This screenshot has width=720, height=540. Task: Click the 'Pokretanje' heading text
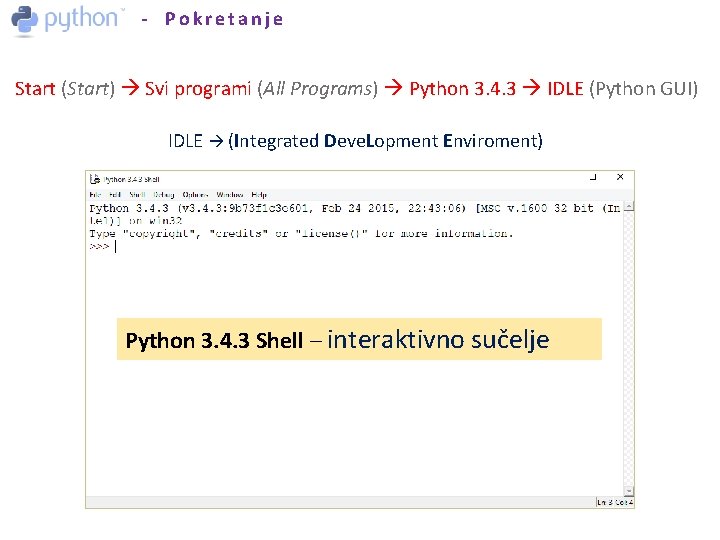pos(224,19)
